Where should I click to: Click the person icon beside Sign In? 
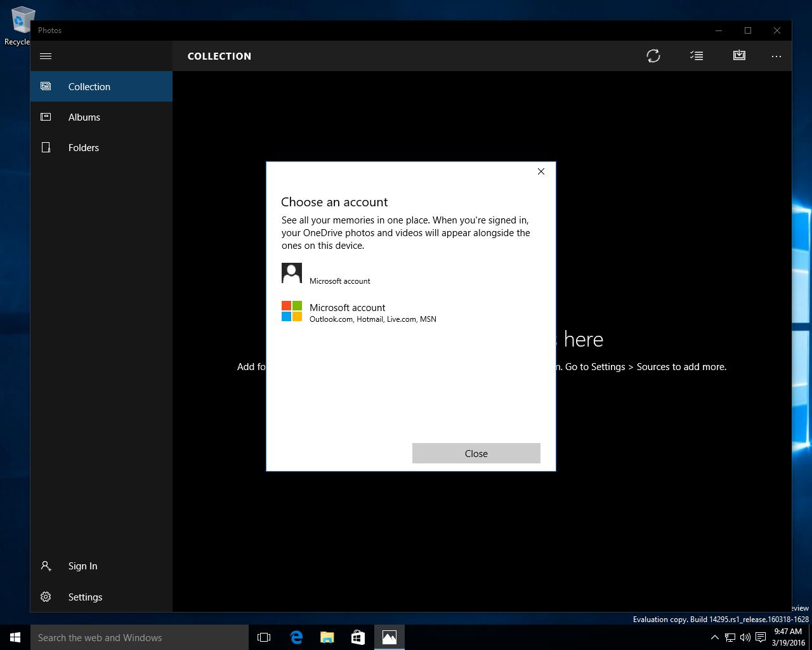click(46, 566)
